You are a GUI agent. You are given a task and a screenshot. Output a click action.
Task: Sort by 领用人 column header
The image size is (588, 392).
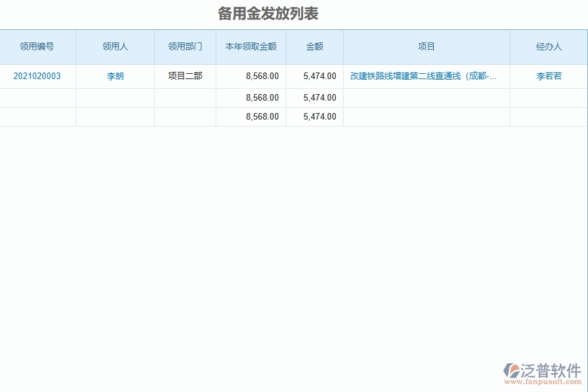(x=115, y=46)
